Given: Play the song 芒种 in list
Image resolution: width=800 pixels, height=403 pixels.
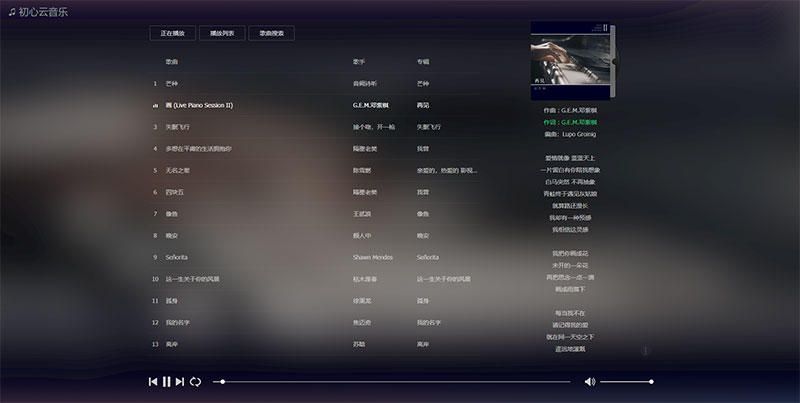Looking at the screenshot, I should pyautogui.click(x=172, y=84).
